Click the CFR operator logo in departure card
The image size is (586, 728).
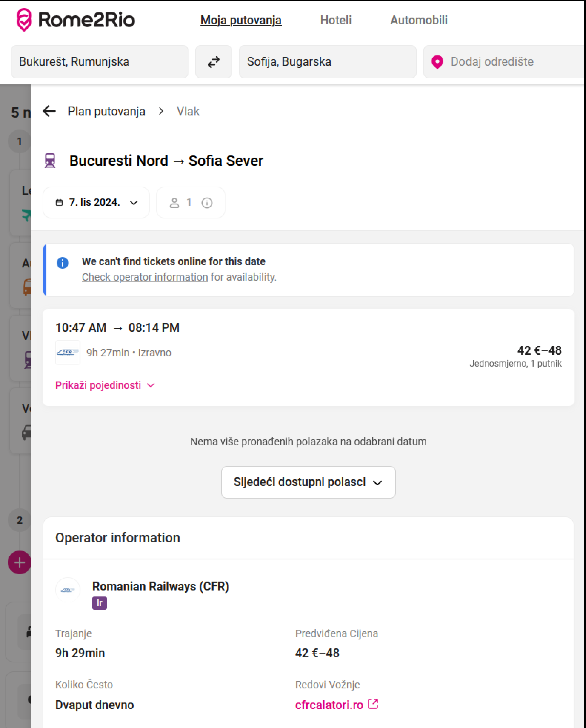(x=67, y=352)
